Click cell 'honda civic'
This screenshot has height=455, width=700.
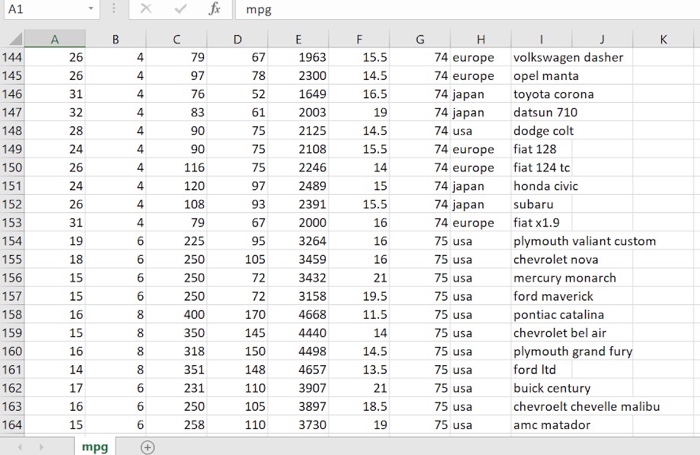(x=546, y=186)
